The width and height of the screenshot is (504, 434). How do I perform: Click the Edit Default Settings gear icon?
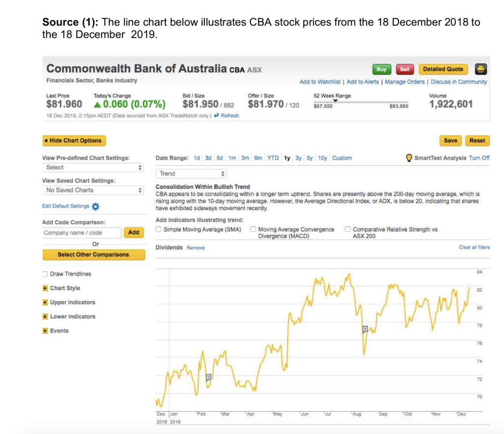tap(95, 206)
